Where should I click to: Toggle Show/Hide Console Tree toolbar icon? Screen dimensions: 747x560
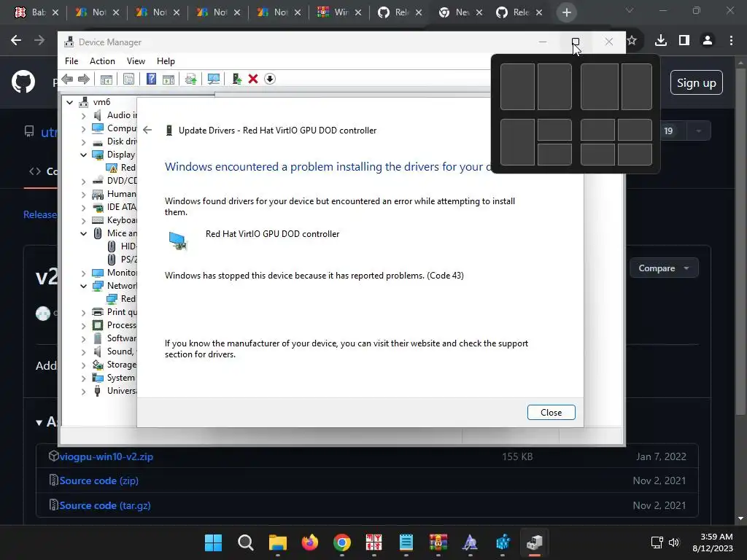pyautogui.click(x=107, y=79)
